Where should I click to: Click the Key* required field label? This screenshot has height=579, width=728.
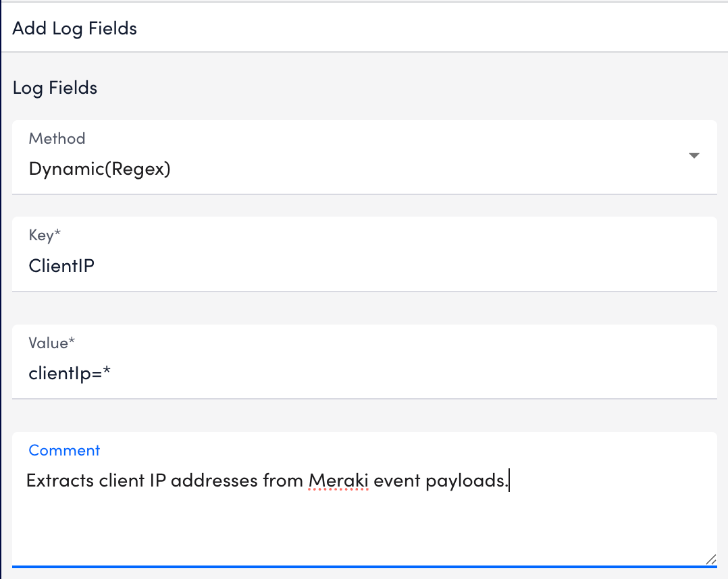[45, 235]
